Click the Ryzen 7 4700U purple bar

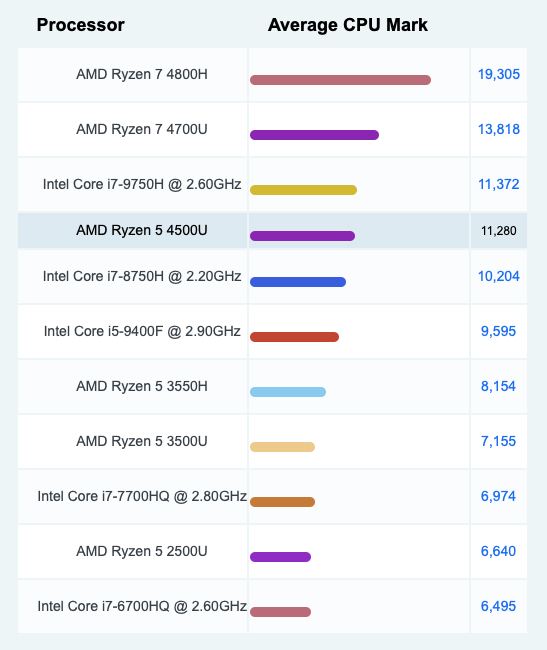click(x=314, y=135)
